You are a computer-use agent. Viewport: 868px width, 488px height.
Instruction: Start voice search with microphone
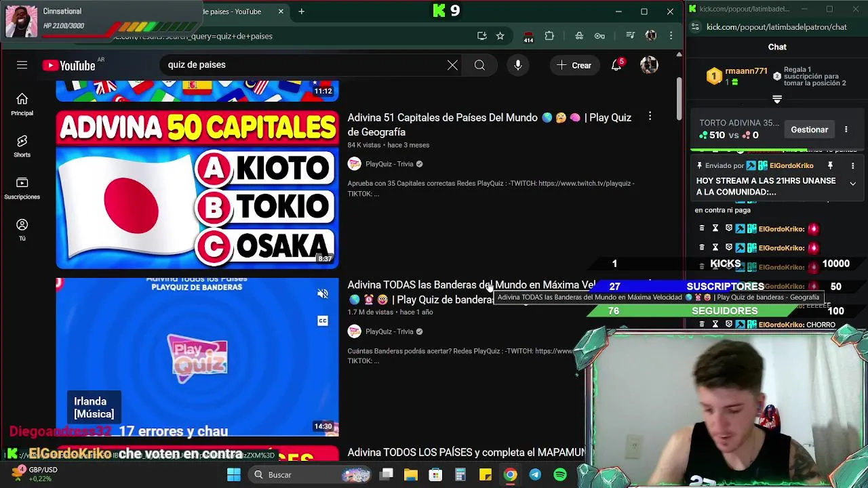[x=517, y=65]
